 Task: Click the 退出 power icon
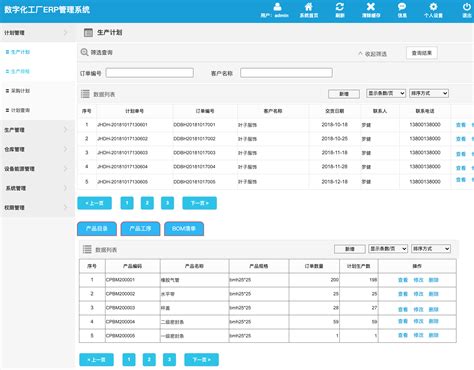click(467, 7)
